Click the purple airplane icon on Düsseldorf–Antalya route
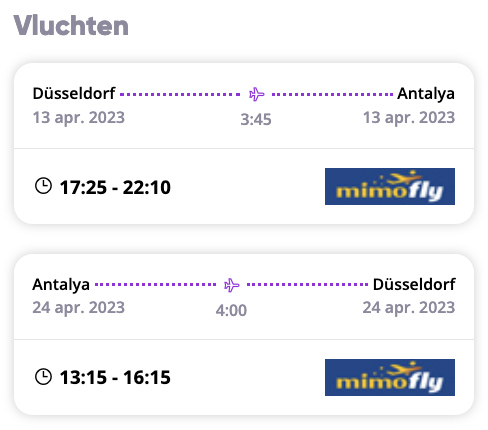 tap(257, 94)
